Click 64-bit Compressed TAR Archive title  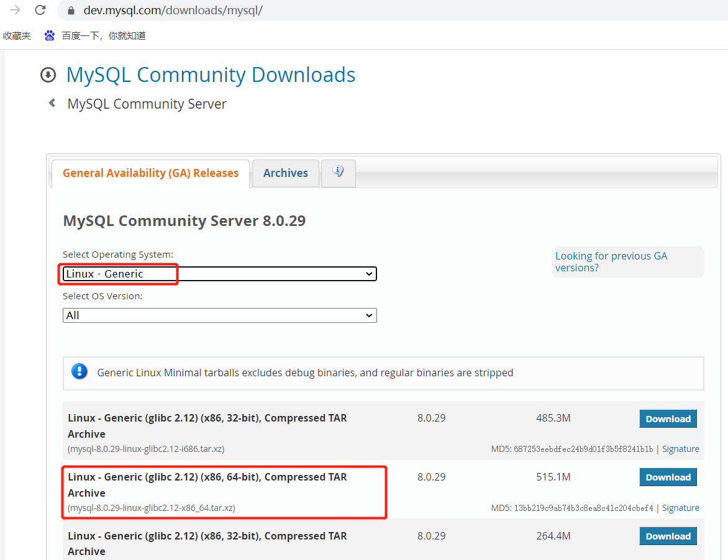[x=207, y=484]
